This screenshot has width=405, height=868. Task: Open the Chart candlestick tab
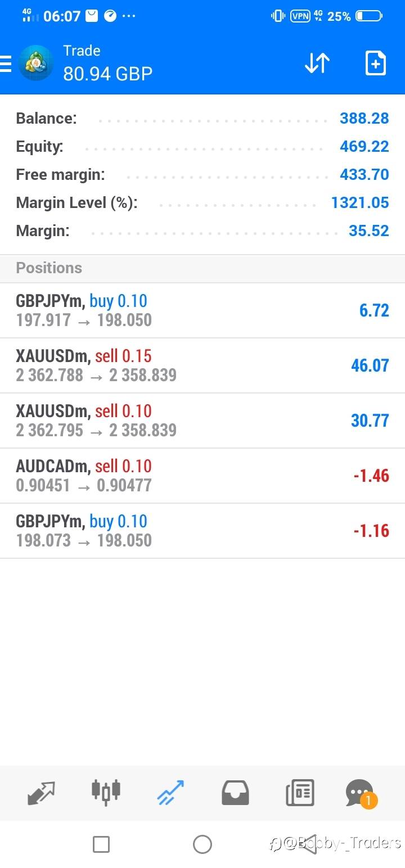pos(106,793)
